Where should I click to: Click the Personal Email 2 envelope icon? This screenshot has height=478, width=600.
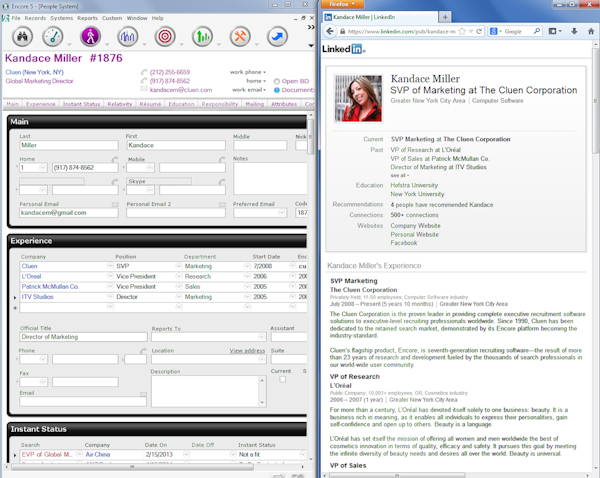click(x=222, y=205)
